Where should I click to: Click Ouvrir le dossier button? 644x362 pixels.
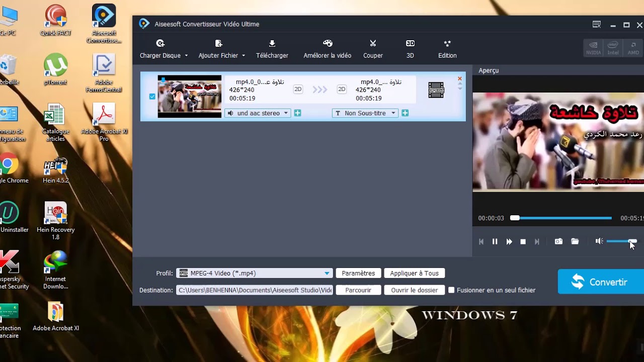pyautogui.click(x=415, y=290)
